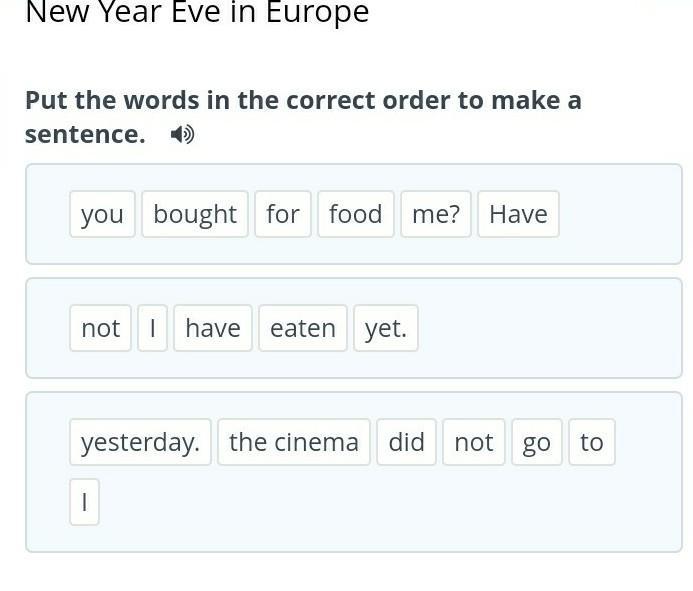Pick the word tile 'go'
The height and width of the screenshot is (591, 693).
[x=537, y=442]
